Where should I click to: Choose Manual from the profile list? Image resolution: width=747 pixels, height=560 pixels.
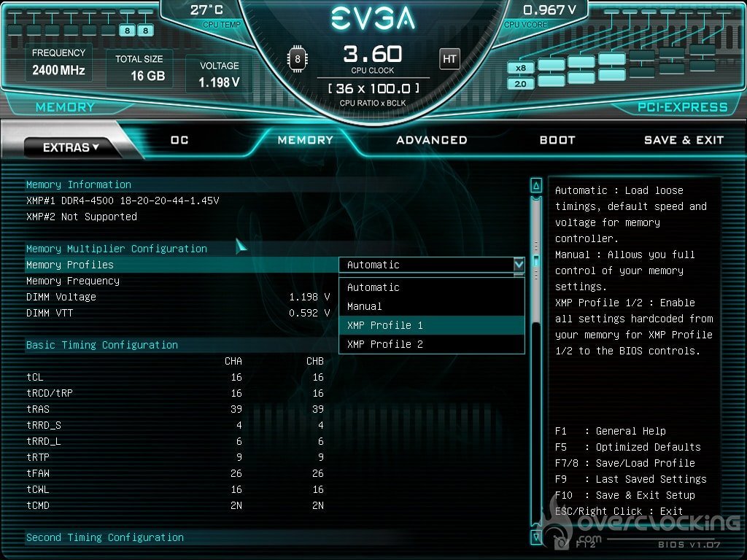point(432,306)
